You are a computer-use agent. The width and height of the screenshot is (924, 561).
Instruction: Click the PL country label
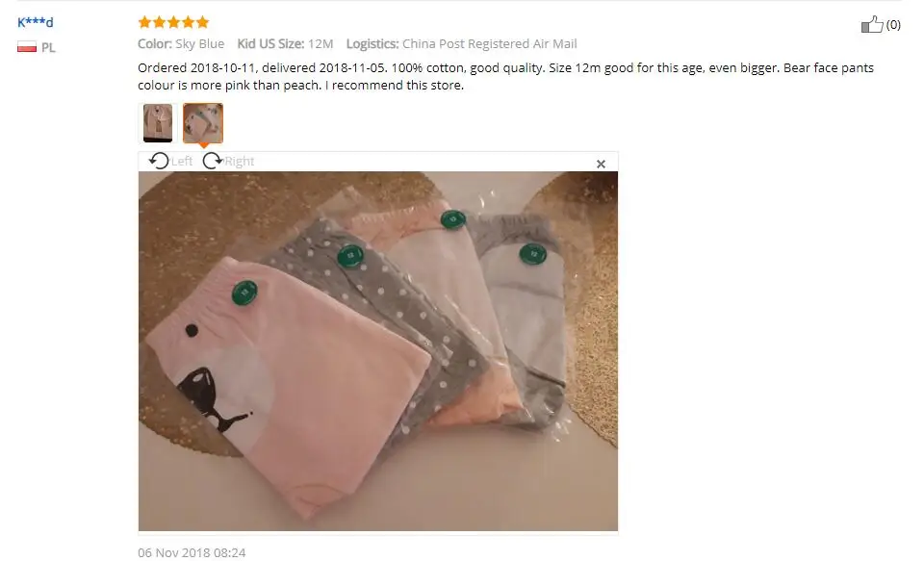click(x=48, y=48)
